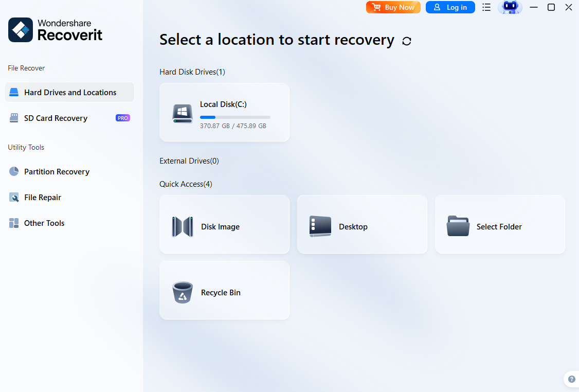Click the refresh icon beside the heading
Image resolution: width=579 pixels, height=392 pixels.
[407, 41]
